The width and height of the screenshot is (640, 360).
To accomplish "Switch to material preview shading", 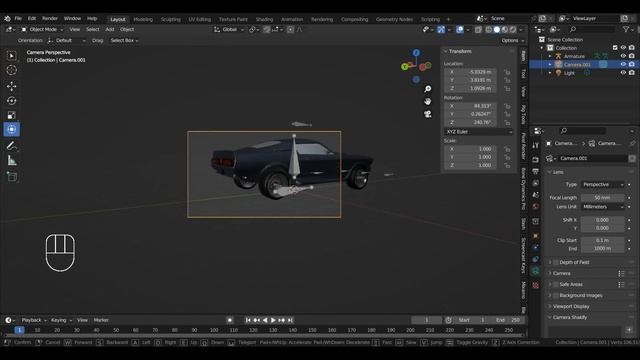I will point(505,29).
